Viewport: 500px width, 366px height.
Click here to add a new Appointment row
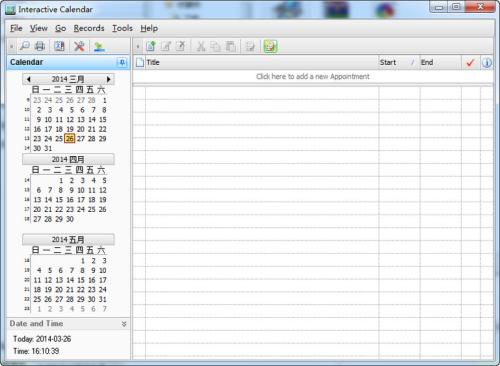click(313, 77)
